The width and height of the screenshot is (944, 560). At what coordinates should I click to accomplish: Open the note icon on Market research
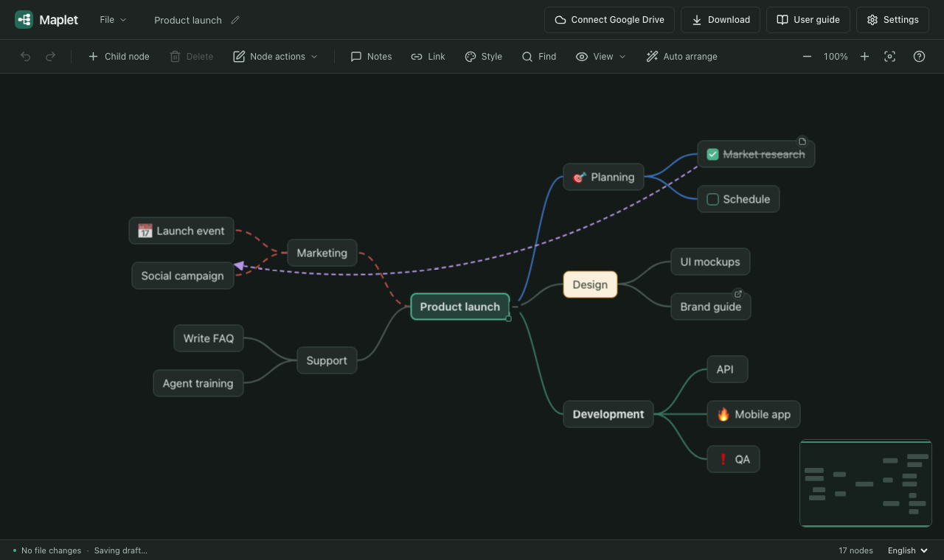click(x=802, y=141)
